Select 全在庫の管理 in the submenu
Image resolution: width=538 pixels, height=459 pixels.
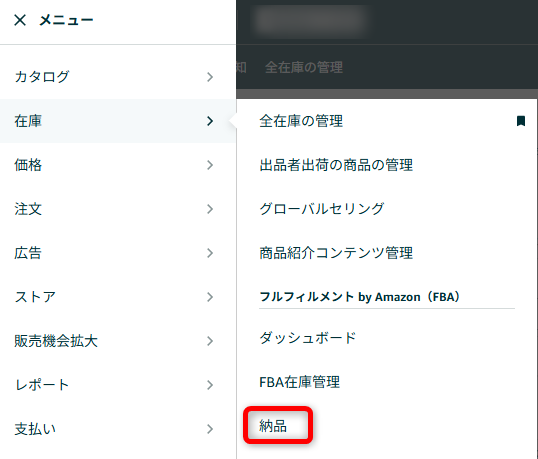click(x=301, y=121)
